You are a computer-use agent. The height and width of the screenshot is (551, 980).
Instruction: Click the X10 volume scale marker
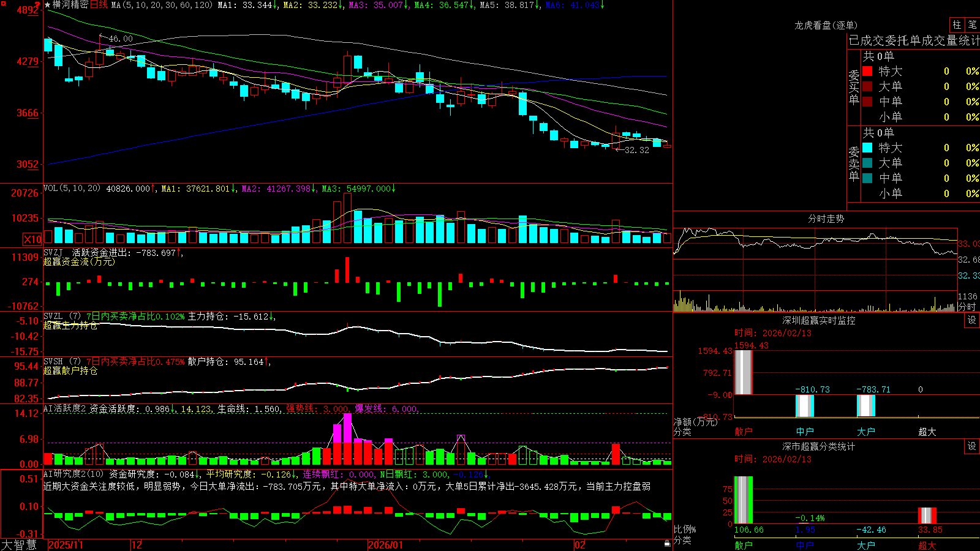[32, 239]
